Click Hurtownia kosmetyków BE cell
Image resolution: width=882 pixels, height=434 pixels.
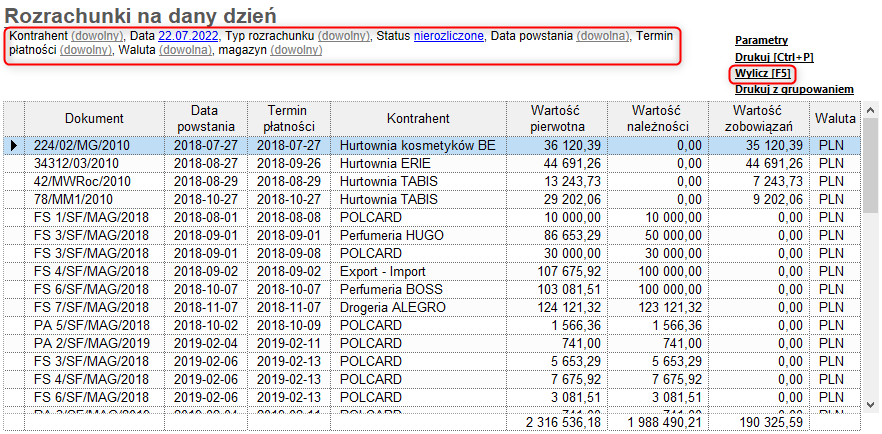tap(417, 146)
